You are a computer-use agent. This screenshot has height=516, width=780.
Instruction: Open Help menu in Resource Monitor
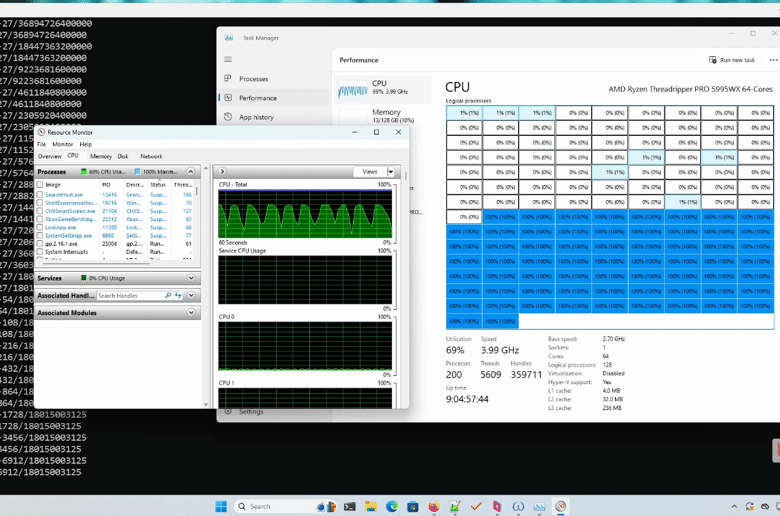pos(86,144)
